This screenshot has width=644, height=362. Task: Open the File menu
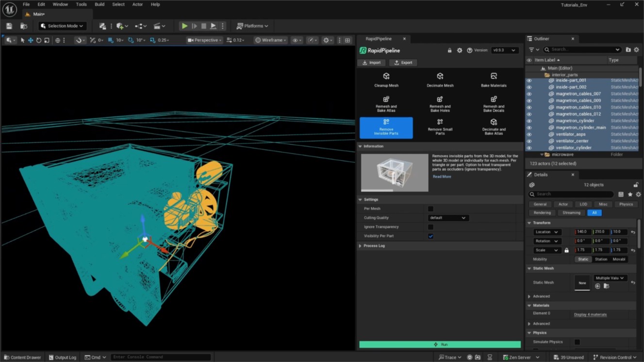pyautogui.click(x=26, y=4)
